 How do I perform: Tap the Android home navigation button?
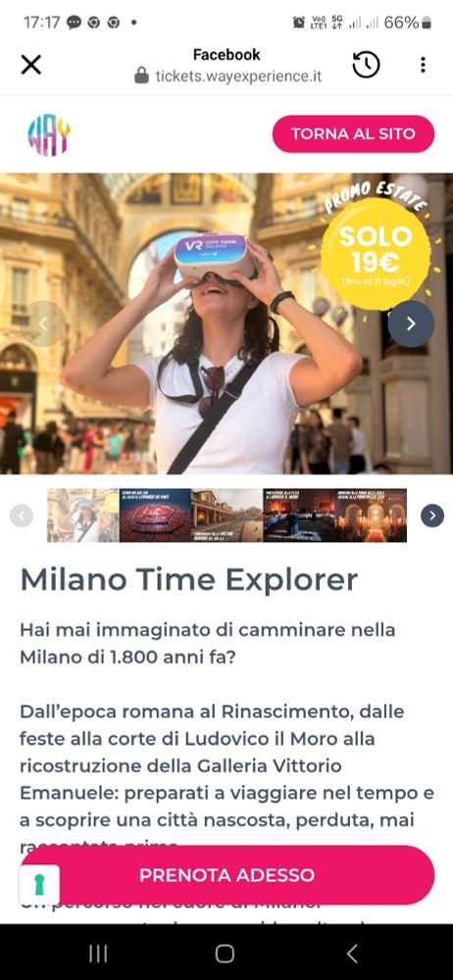click(x=225, y=954)
